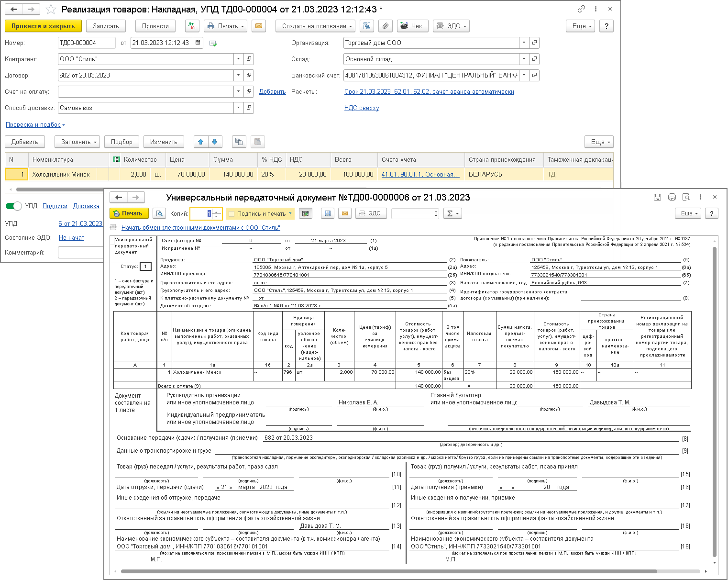
Task: Move table row up arrow
Action: tap(201, 142)
